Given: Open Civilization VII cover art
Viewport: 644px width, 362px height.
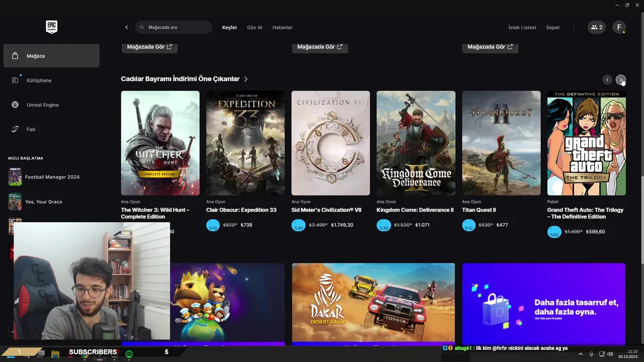Looking at the screenshot, I should [331, 143].
